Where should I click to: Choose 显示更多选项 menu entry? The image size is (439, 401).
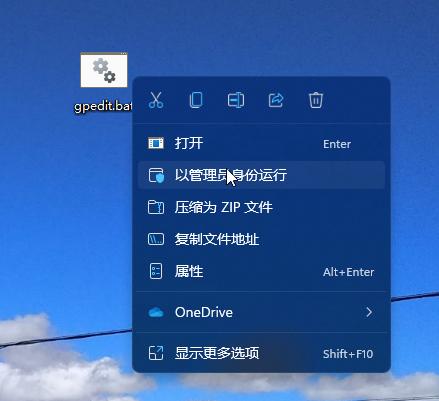pyautogui.click(x=261, y=353)
